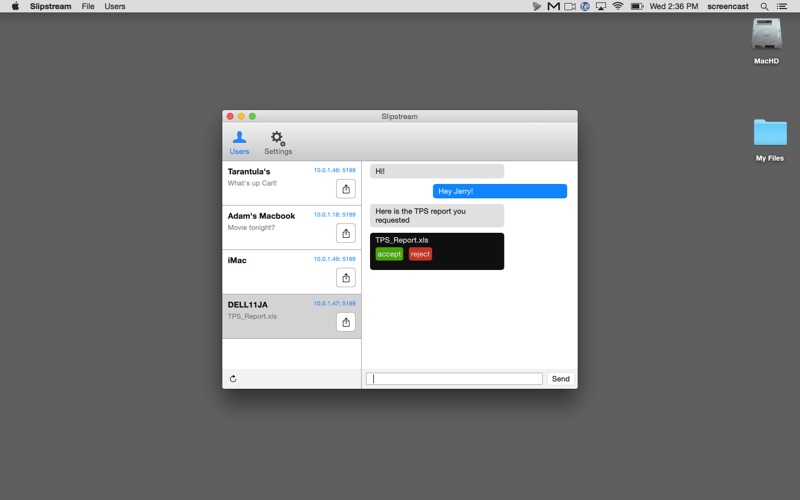Focus the message text field
The height and width of the screenshot is (500, 800).
454,379
